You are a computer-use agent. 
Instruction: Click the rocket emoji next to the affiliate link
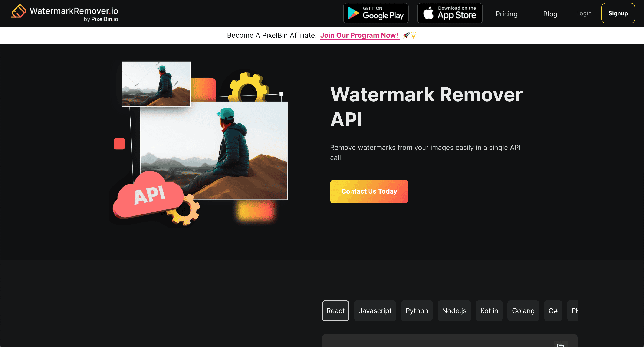[406, 35]
